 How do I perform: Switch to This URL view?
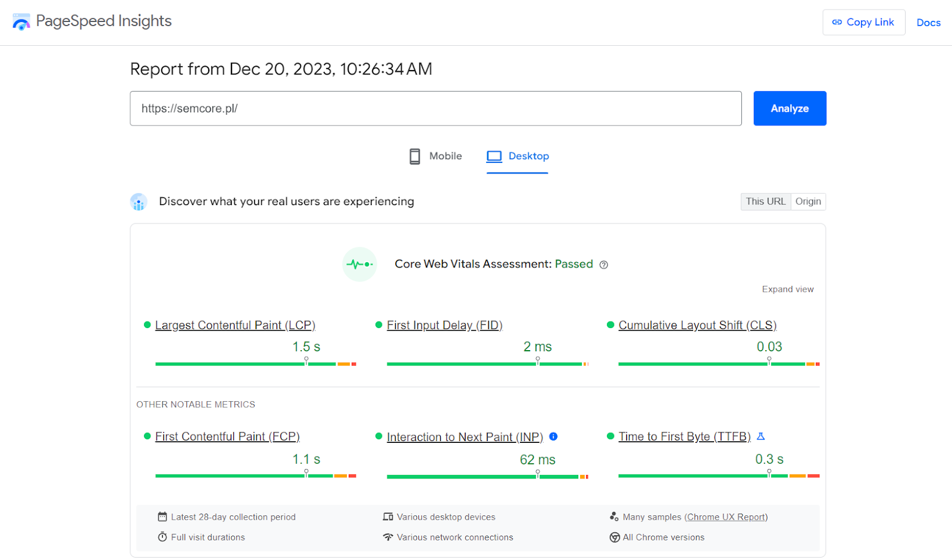pyautogui.click(x=766, y=202)
